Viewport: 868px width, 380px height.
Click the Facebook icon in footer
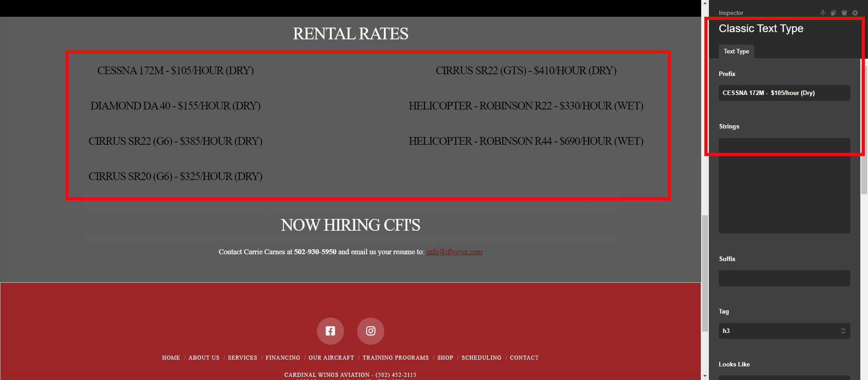coord(330,331)
